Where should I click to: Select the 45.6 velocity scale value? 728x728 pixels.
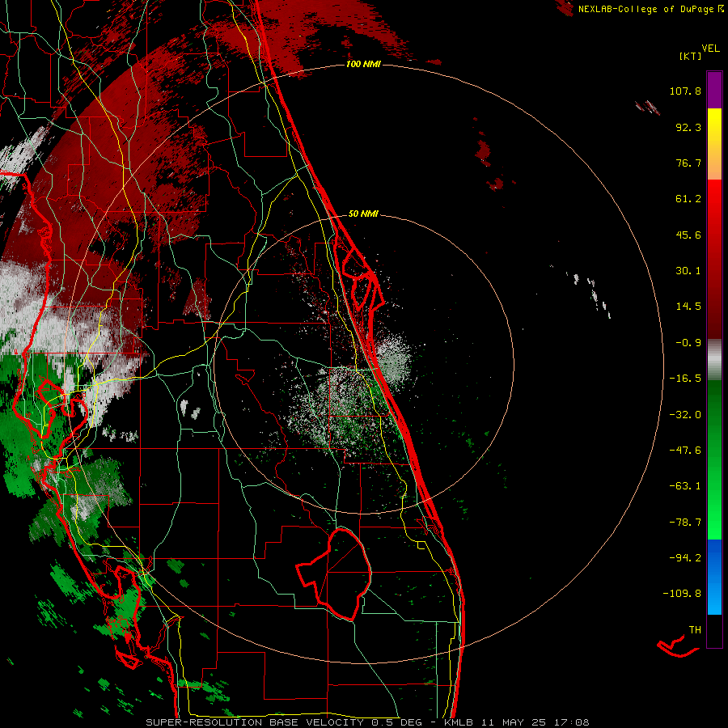click(x=688, y=235)
